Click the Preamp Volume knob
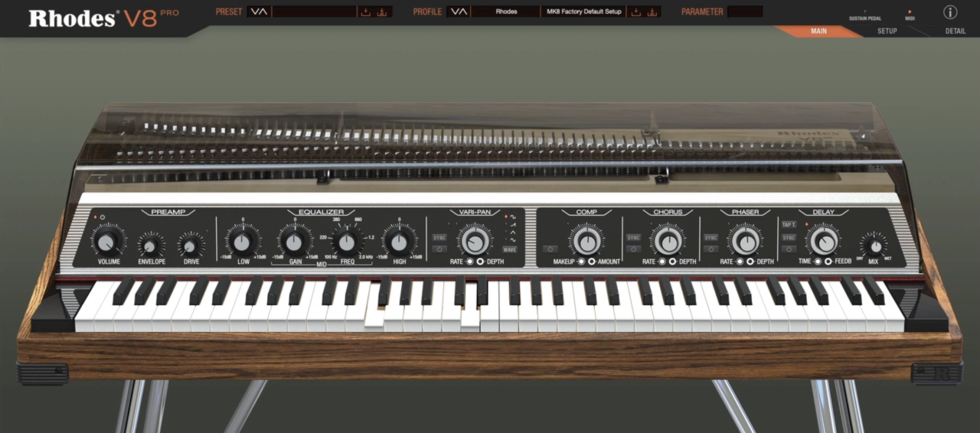Image resolution: width=980 pixels, height=433 pixels. [108, 242]
